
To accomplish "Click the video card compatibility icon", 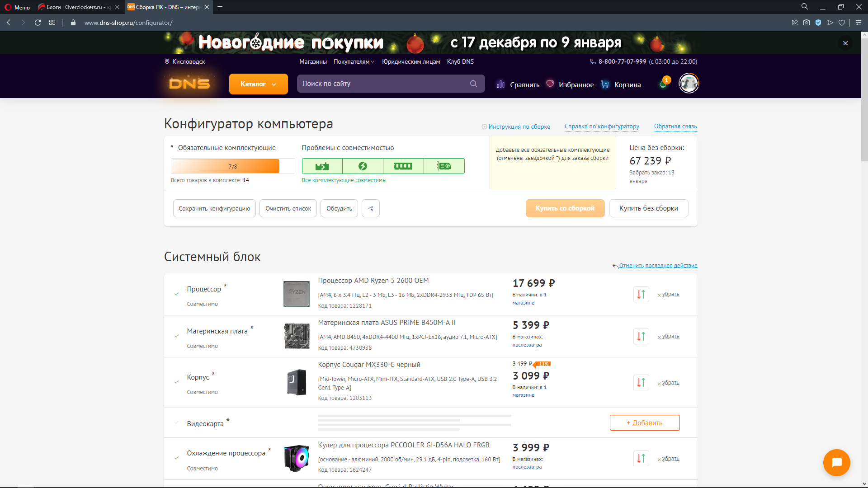I will 444,166.
